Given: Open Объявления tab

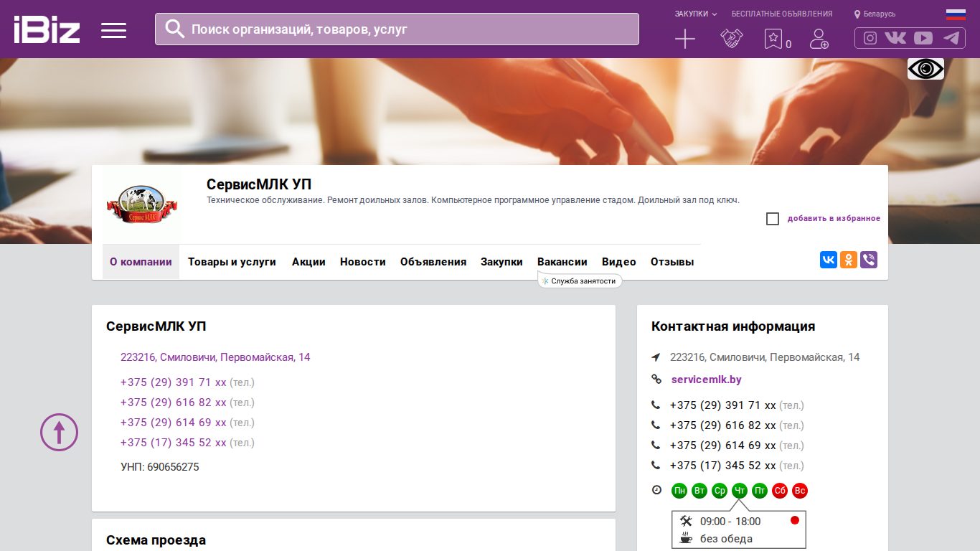Looking at the screenshot, I should tap(433, 262).
